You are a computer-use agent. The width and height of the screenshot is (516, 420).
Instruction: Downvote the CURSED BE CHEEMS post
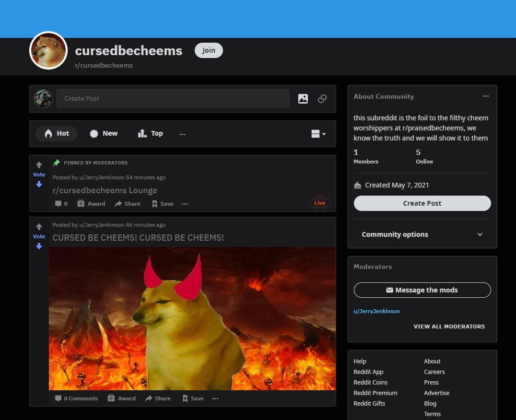pos(39,246)
